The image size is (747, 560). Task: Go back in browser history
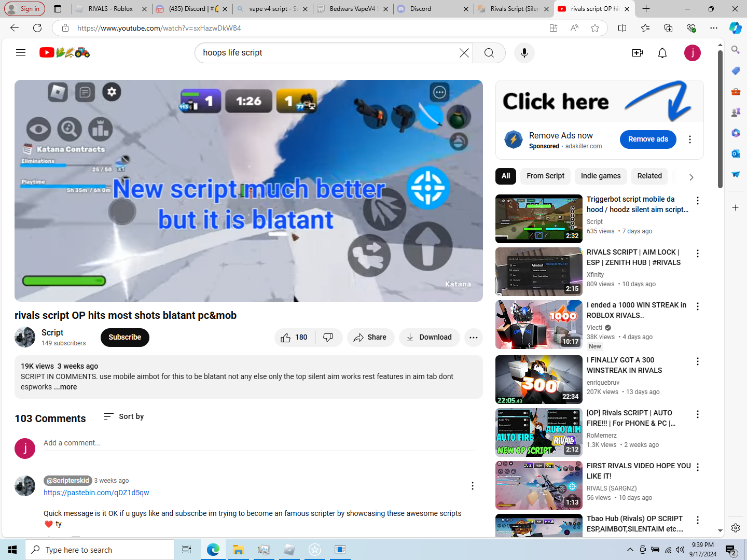[15, 28]
